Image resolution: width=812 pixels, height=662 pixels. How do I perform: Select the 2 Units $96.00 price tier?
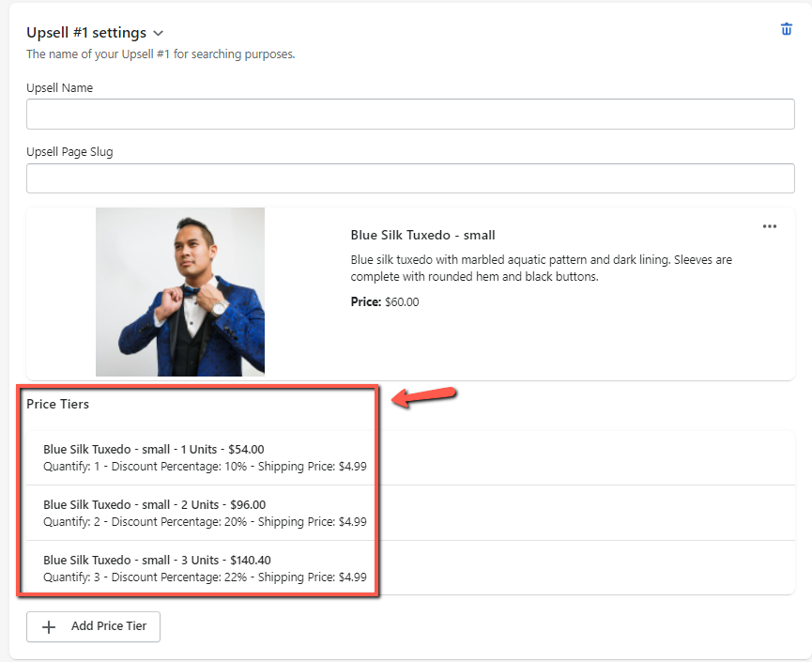pos(154,505)
